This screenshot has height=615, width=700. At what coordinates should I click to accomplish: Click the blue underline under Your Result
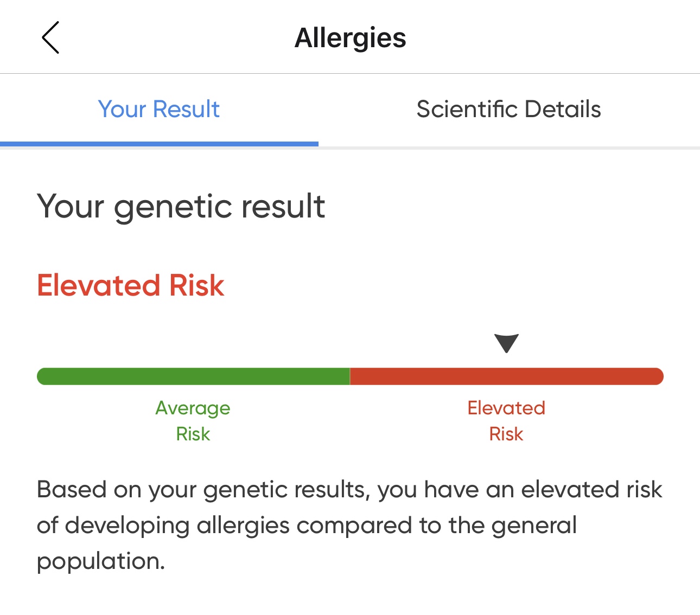159,144
